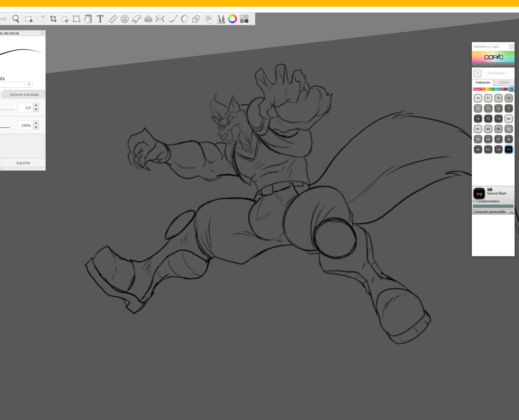
Task: Pick the T5 Copic color swatch
Action: pyautogui.click(x=488, y=109)
